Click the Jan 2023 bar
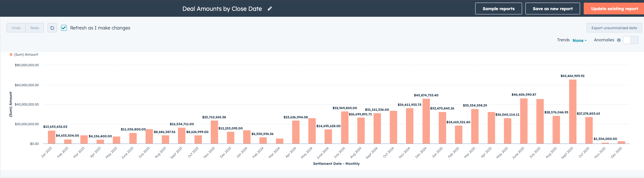 click(x=51, y=137)
